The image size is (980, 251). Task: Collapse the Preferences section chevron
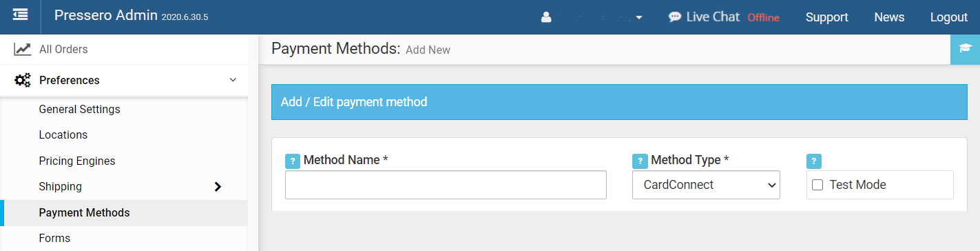[233, 80]
